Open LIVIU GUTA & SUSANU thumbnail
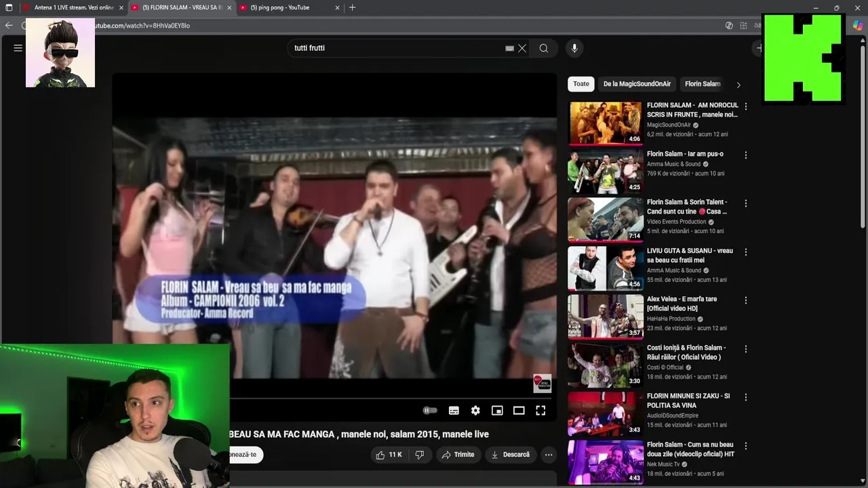The image size is (868, 488). [x=605, y=268]
